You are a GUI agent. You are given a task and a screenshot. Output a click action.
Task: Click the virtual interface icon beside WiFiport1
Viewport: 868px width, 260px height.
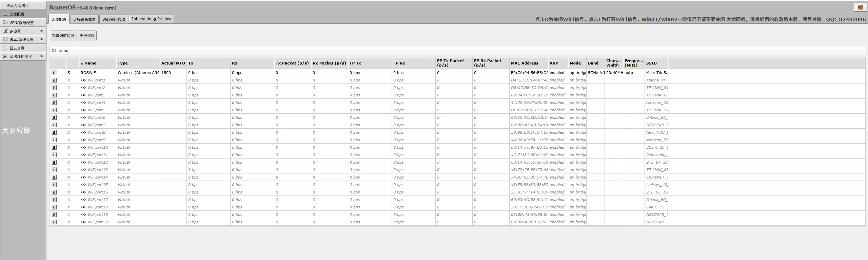click(x=83, y=80)
